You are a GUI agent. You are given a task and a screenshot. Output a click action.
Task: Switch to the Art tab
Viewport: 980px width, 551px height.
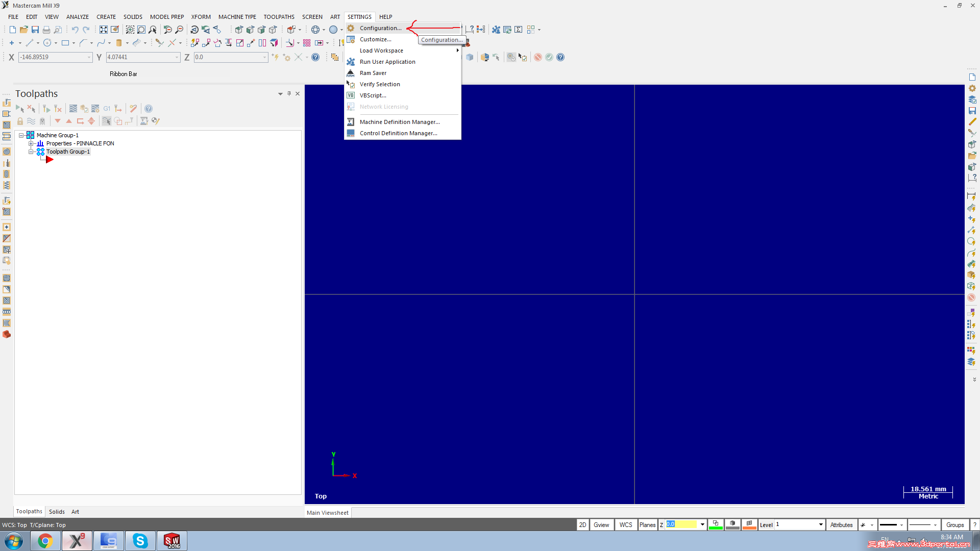[75, 512]
